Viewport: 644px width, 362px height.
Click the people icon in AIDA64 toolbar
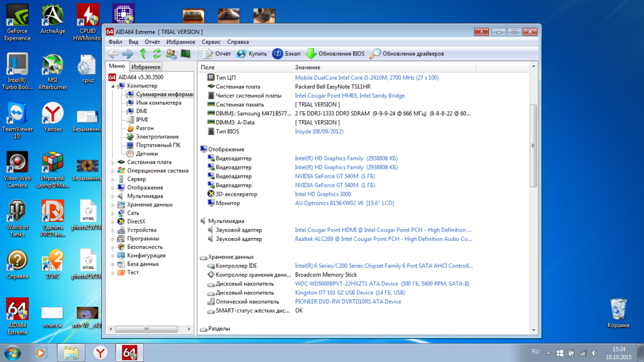[171, 54]
